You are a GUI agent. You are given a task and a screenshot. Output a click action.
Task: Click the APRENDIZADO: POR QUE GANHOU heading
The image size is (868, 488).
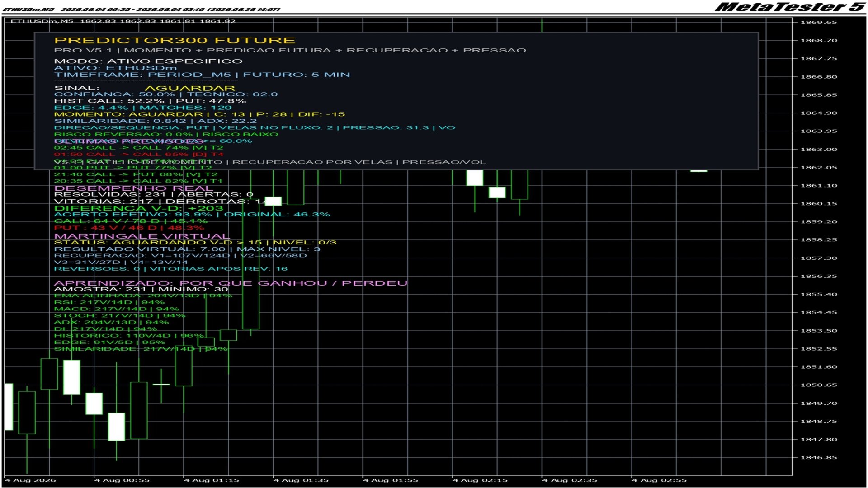click(231, 283)
